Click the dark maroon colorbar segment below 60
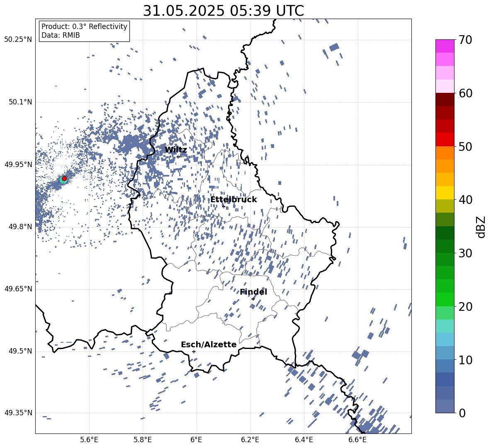491x448 pixels. [445, 99]
